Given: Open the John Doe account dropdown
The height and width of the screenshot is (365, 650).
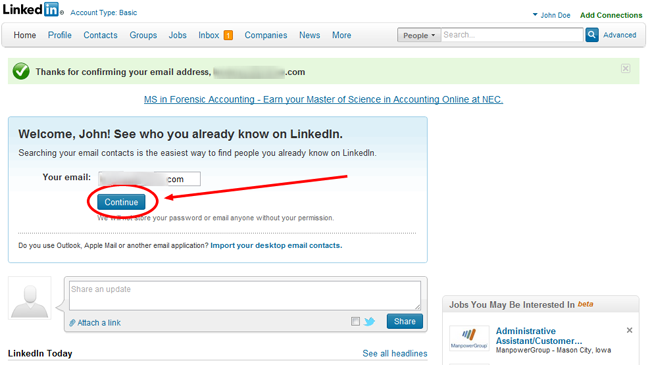Looking at the screenshot, I should [x=551, y=15].
